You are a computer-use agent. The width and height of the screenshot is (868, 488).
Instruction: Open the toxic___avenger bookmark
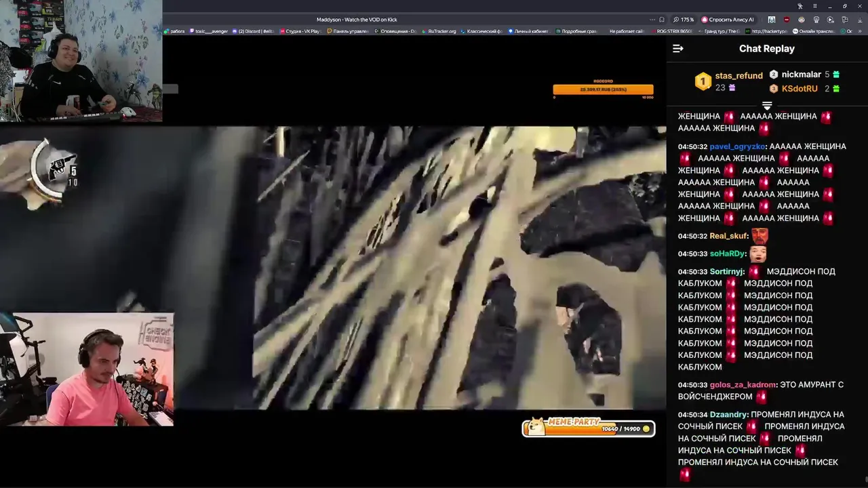(208, 31)
